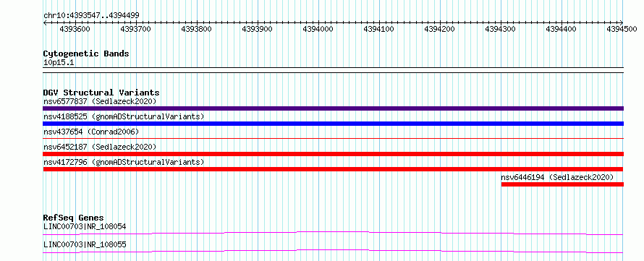The height and width of the screenshot is (261, 644).
Task: Click the short red nsv6446194 variant bar
Action: pyautogui.click(x=562, y=184)
